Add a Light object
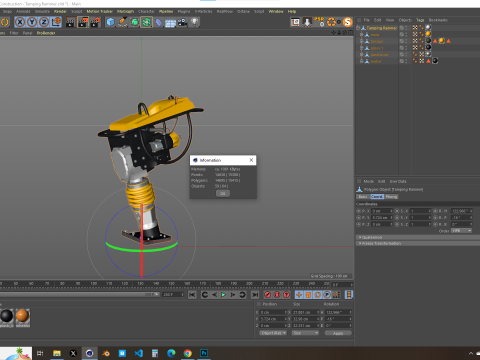Viewport: 480px width, 360px height. (x=194, y=22)
